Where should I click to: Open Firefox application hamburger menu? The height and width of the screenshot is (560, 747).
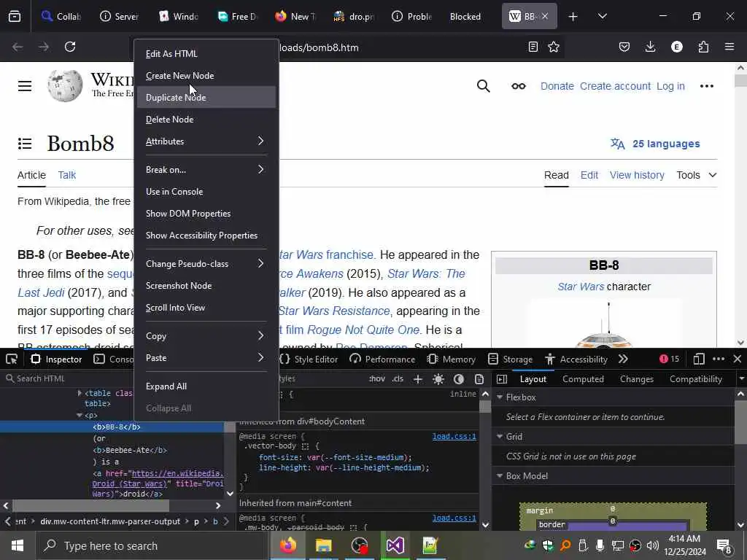pos(729,47)
